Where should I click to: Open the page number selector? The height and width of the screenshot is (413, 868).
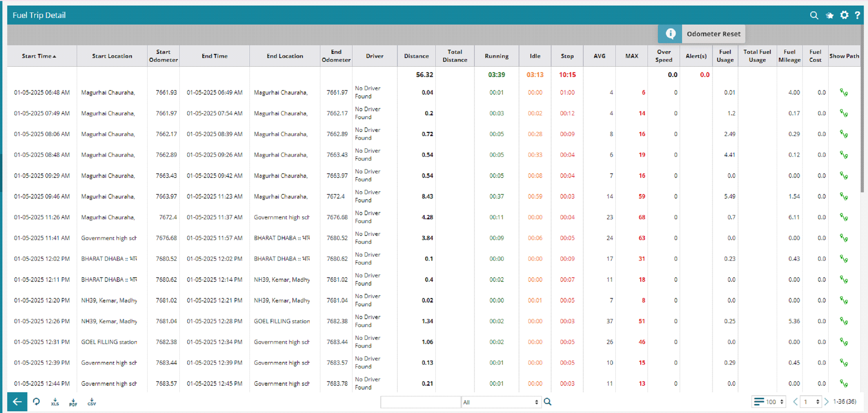click(811, 402)
